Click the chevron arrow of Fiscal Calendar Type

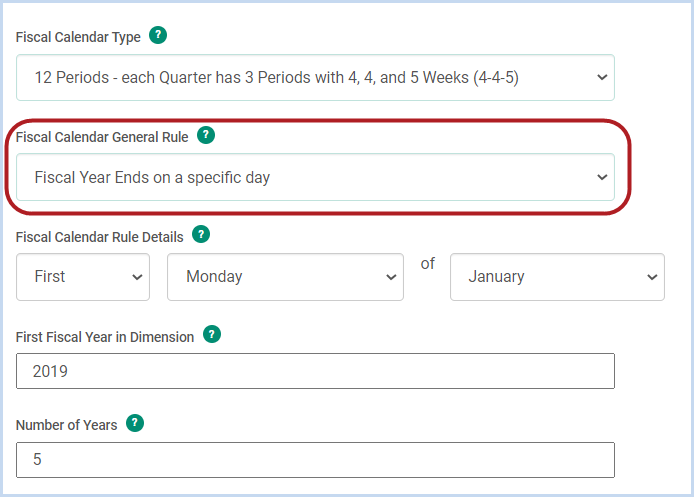tap(602, 77)
